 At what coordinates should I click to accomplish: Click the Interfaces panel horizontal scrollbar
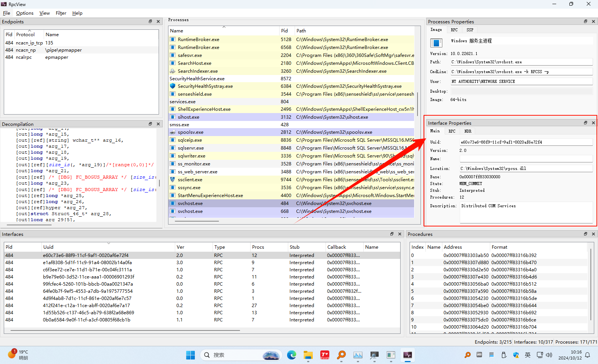[x=125, y=330]
